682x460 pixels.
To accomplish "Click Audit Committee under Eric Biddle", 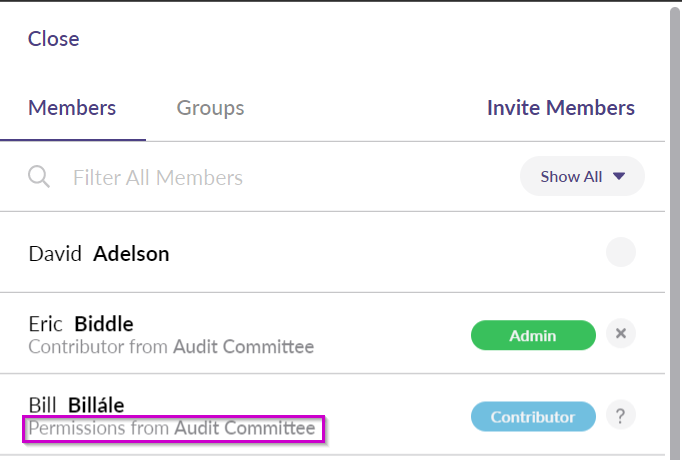I will (244, 347).
